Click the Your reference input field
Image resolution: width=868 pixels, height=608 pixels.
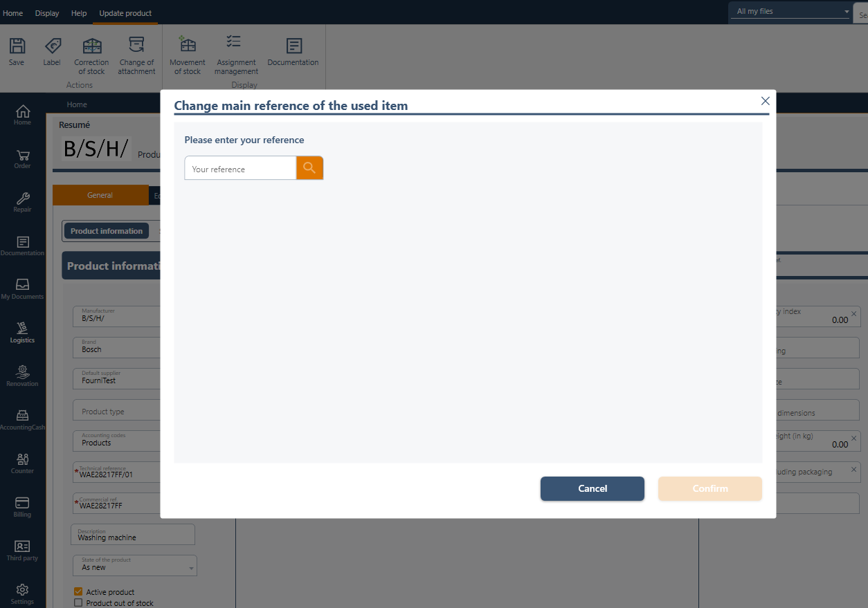pos(240,168)
